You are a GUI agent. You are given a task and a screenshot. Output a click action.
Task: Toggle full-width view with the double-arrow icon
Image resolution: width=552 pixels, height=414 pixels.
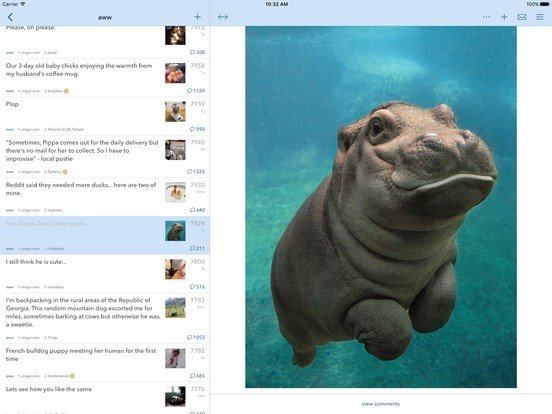[223, 17]
